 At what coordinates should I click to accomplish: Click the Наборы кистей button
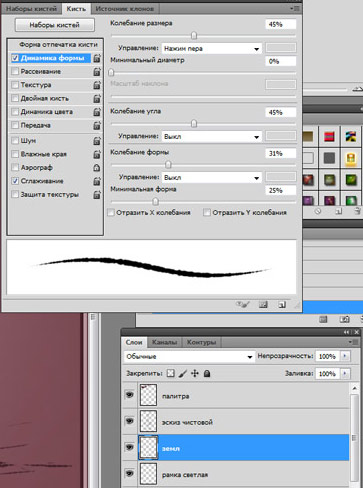[x=55, y=25]
